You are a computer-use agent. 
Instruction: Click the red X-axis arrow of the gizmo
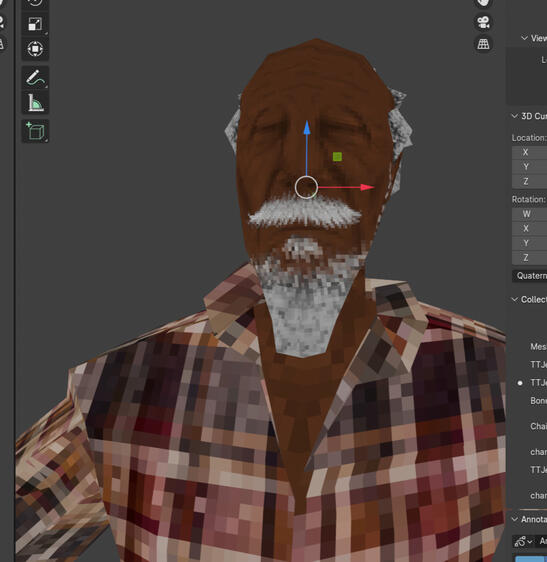(x=367, y=187)
